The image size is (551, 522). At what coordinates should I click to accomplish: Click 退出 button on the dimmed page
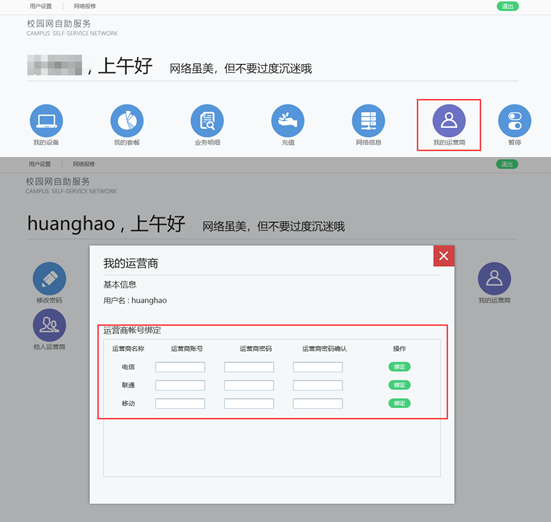(x=507, y=164)
